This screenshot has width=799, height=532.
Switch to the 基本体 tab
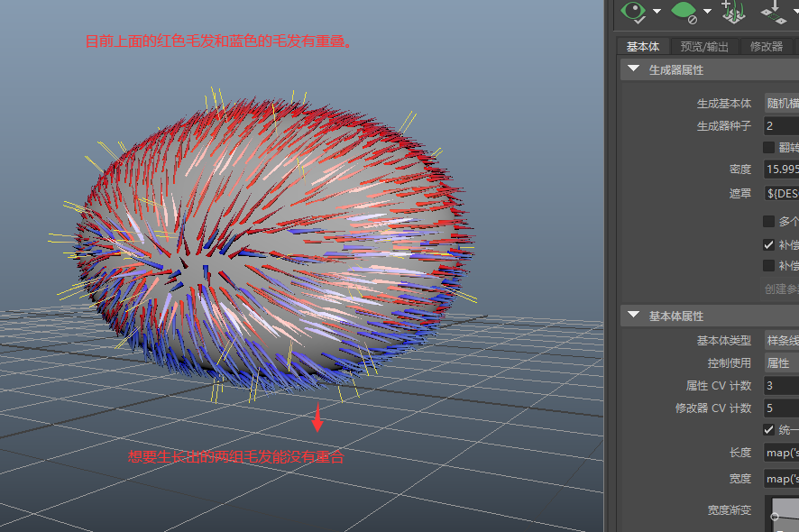[x=643, y=46]
